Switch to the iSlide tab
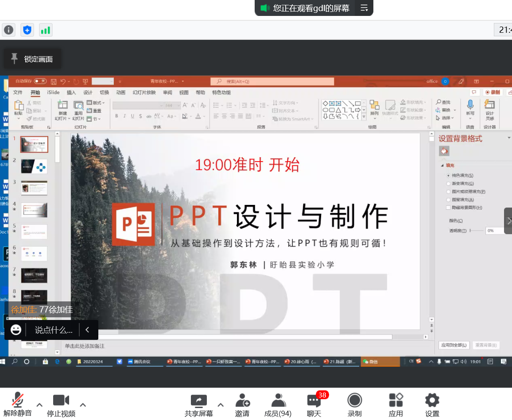The height and width of the screenshot is (420, 512). click(53, 92)
